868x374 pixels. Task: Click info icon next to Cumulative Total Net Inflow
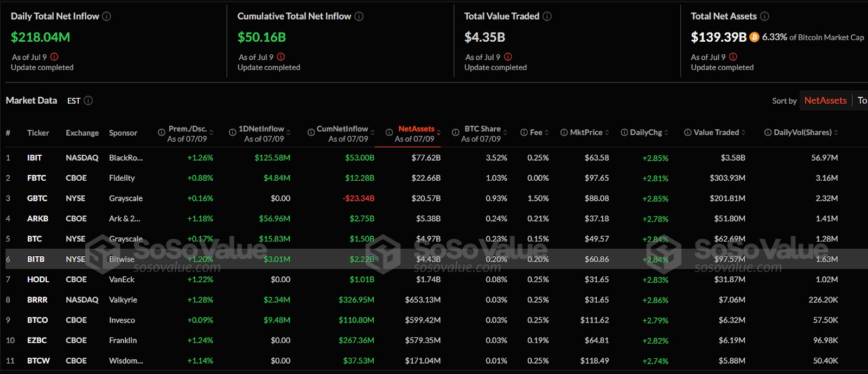(359, 16)
